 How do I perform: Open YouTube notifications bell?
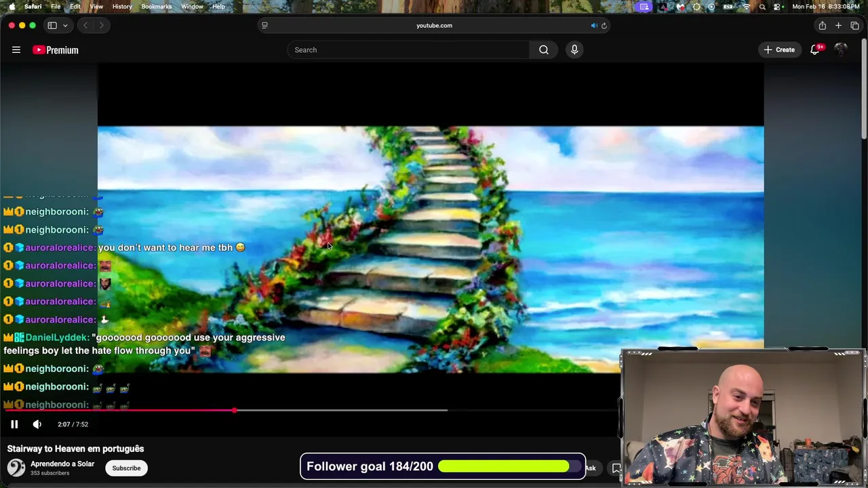coord(815,49)
